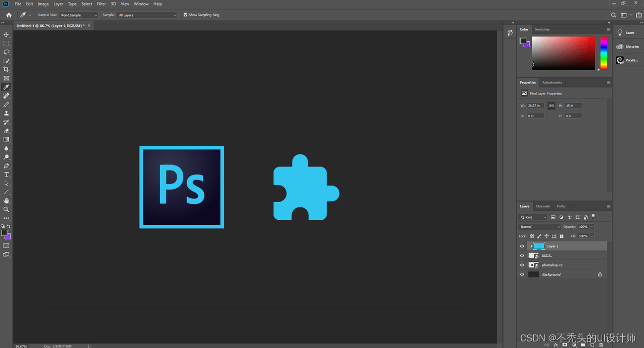
Task: Click the Share icon at top right
Action: 639,15
